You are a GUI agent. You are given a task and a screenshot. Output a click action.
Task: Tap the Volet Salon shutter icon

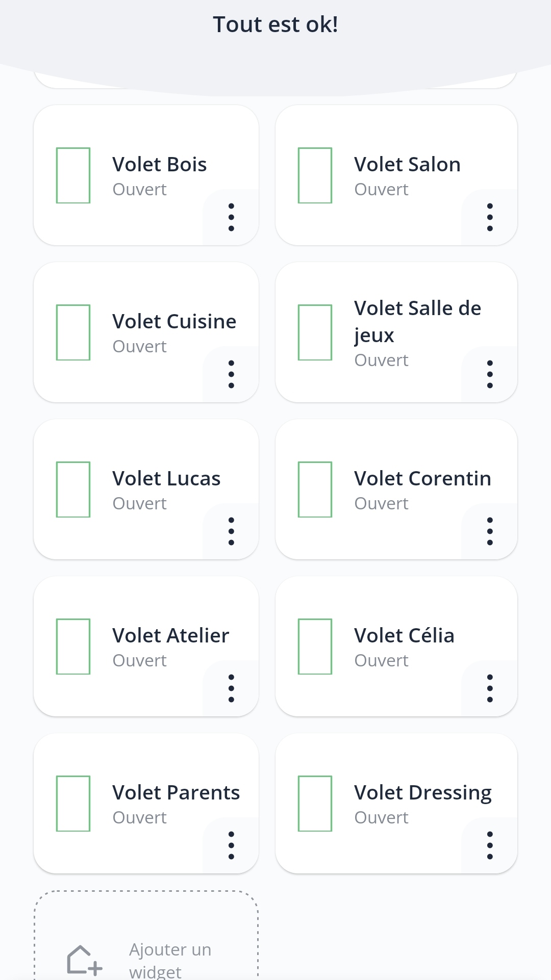coord(315,175)
